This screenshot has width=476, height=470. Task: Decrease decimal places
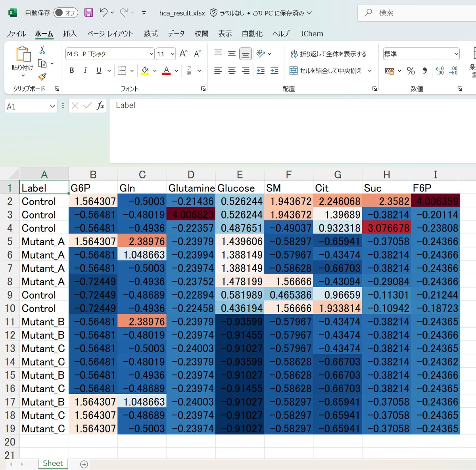coord(453,71)
